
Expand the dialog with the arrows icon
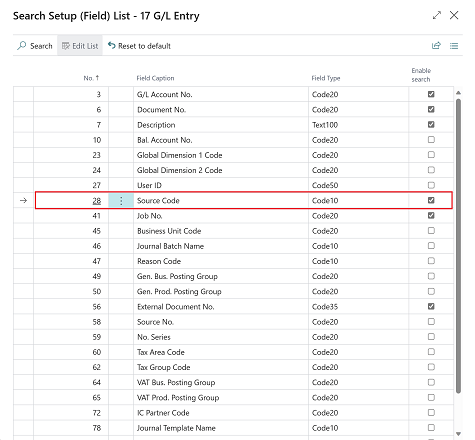[437, 15]
